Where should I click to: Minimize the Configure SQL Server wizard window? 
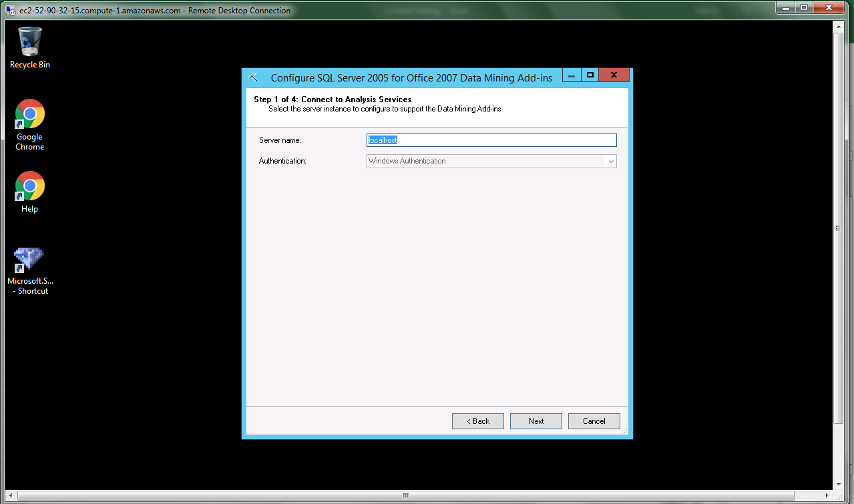tap(572, 75)
